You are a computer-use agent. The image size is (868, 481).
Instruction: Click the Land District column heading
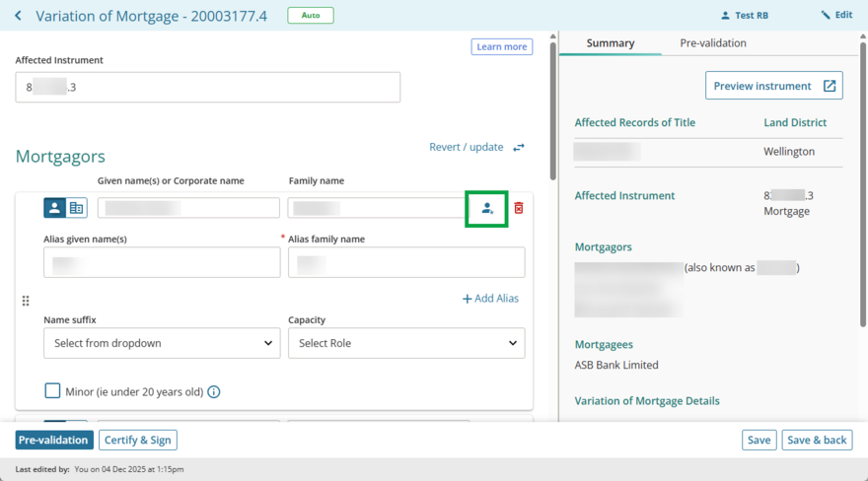point(795,123)
